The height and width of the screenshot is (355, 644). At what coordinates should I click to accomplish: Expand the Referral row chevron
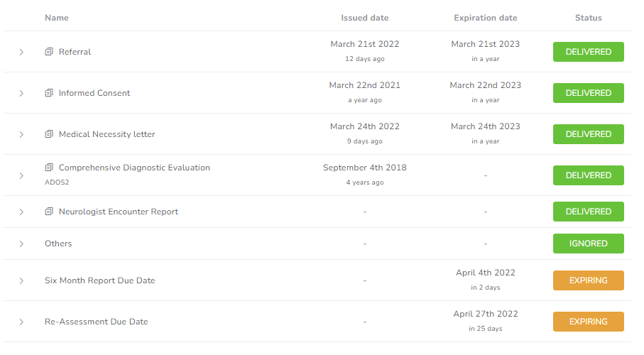pos(21,52)
